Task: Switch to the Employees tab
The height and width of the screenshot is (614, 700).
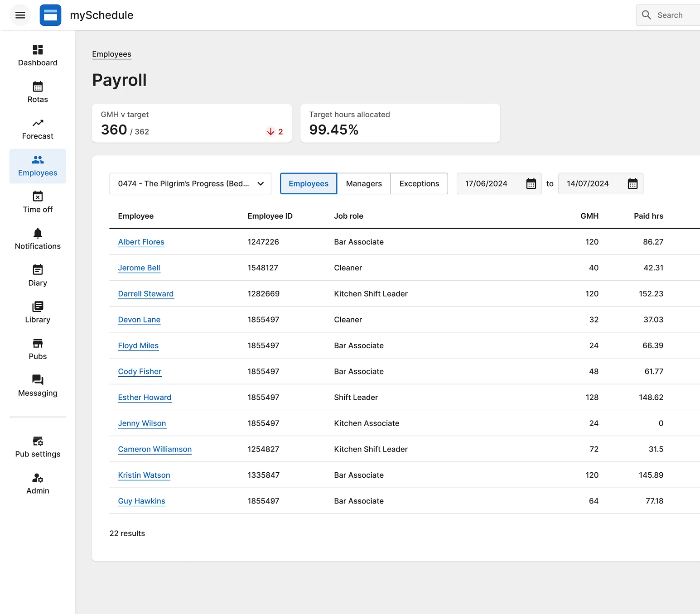Action: tap(309, 183)
